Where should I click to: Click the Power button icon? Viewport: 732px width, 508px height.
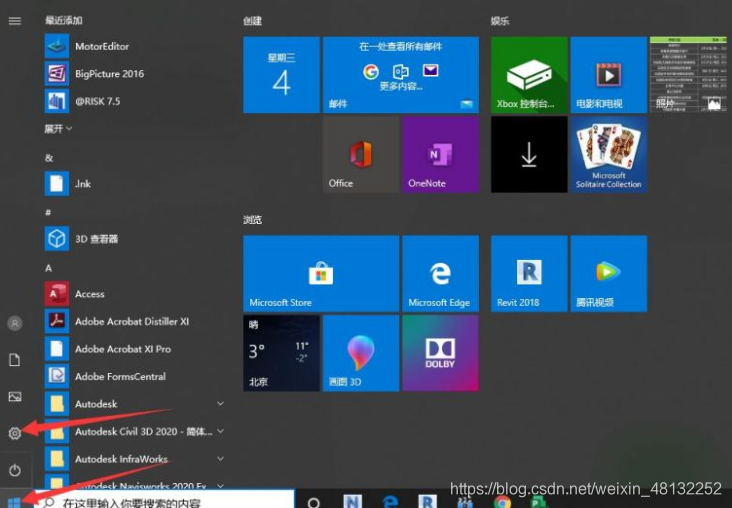pos(15,470)
